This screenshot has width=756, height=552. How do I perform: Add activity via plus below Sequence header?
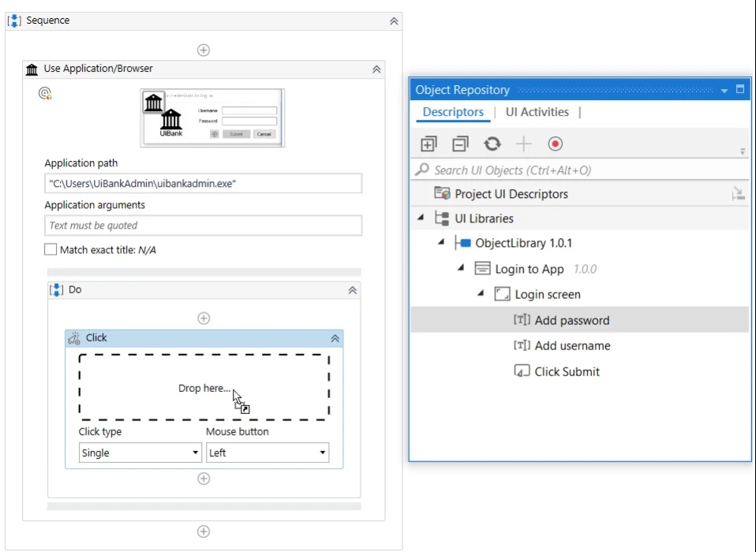[x=204, y=50]
